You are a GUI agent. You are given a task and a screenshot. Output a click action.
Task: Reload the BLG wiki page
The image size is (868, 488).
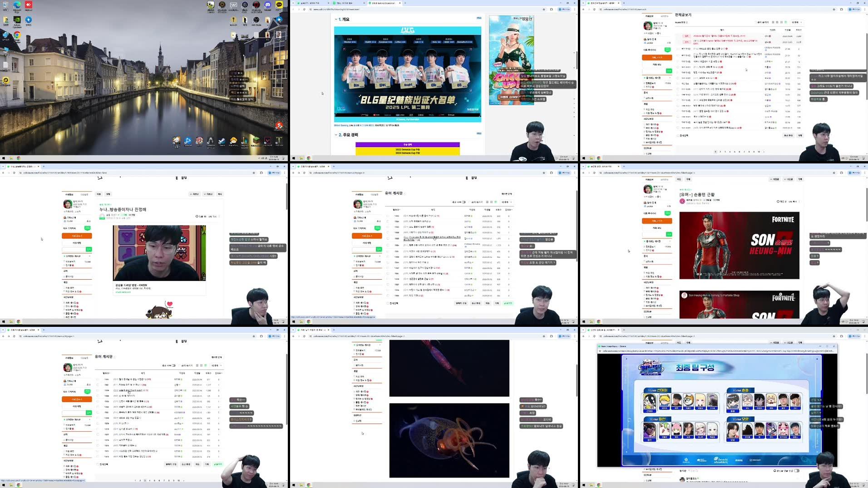click(x=304, y=9)
